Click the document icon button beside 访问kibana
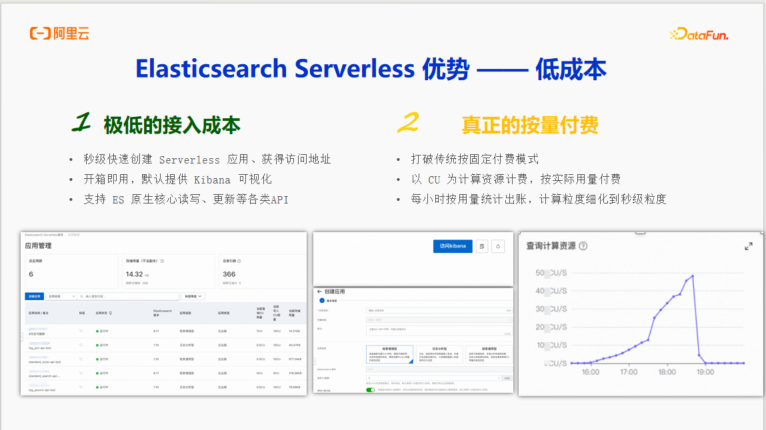Screen dimensions: 766x430 pos(482,246)
